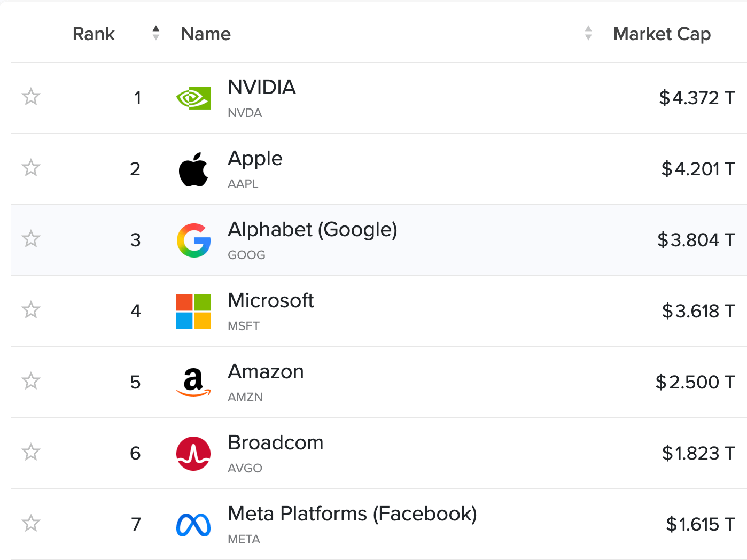Click the blue Meta infinity logo
The width and height of the screenshot is (747, 560).
(x=193, y=525)
